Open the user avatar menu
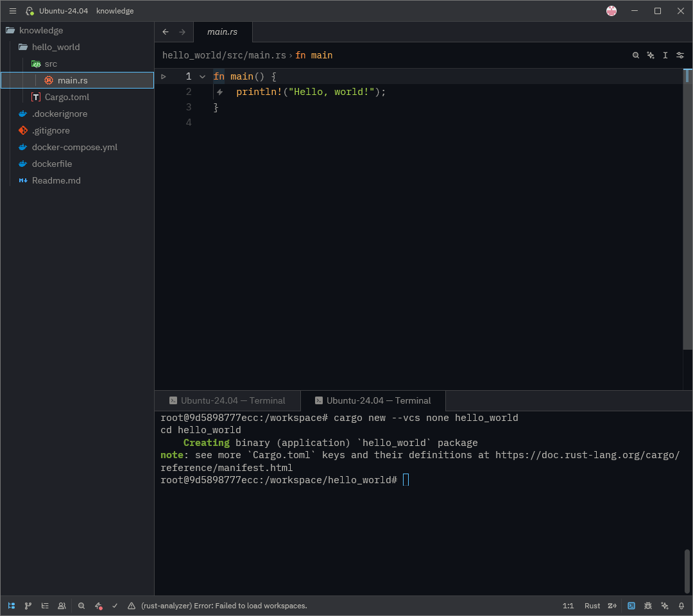Screen dimensions: 693x616 click(612, 11)
